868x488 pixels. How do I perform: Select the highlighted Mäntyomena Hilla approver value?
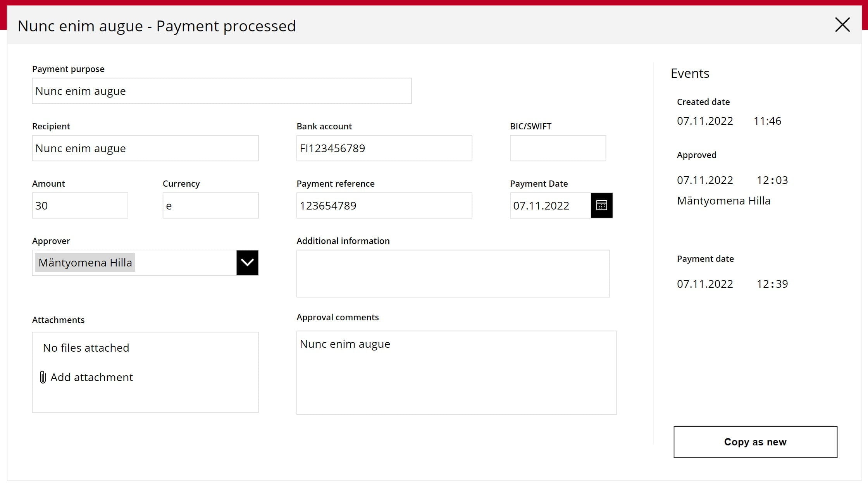tap(85, 263)
